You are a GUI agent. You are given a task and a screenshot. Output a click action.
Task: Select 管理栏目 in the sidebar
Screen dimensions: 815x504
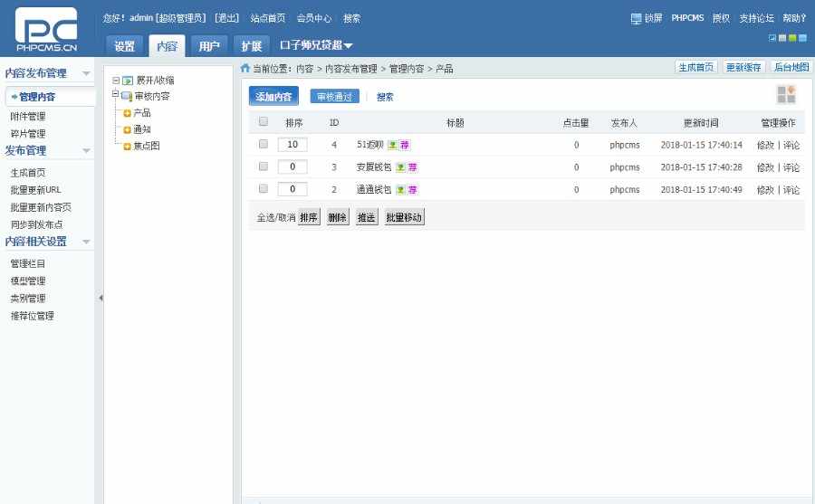click(28, 263)
